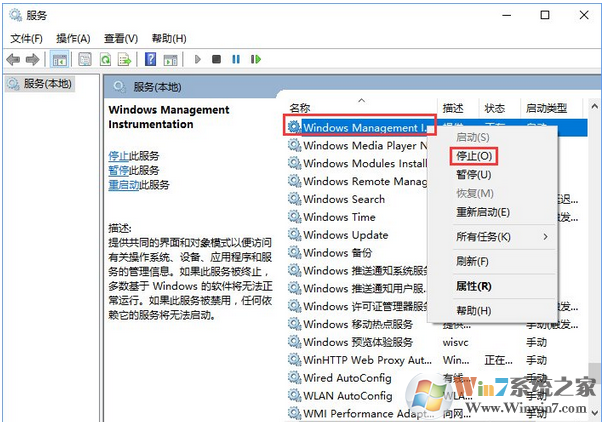Click the scrollbar down arrow in services list
This screenshot has height=422, width=603.
tap(595, 413)
